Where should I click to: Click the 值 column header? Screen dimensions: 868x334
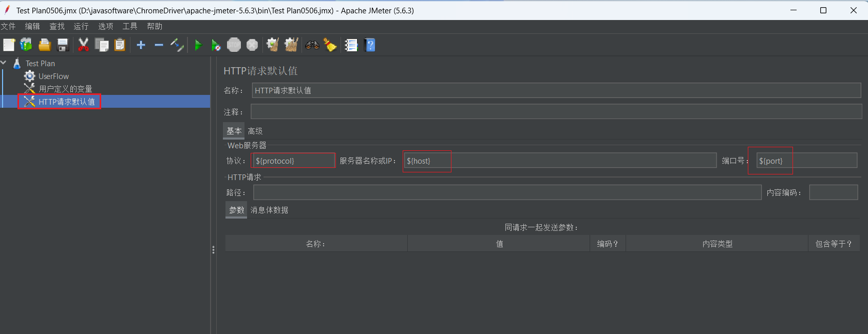[499, 244]
